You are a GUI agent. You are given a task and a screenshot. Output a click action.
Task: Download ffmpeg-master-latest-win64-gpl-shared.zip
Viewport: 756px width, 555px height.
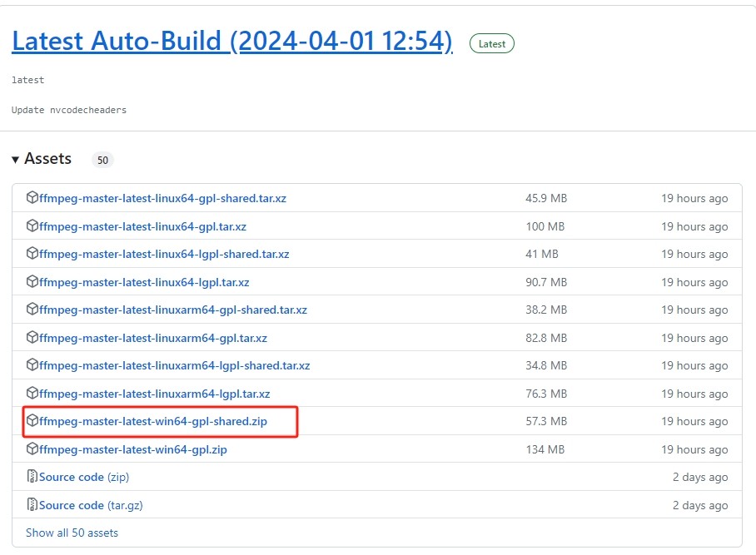tap(153, 422)
